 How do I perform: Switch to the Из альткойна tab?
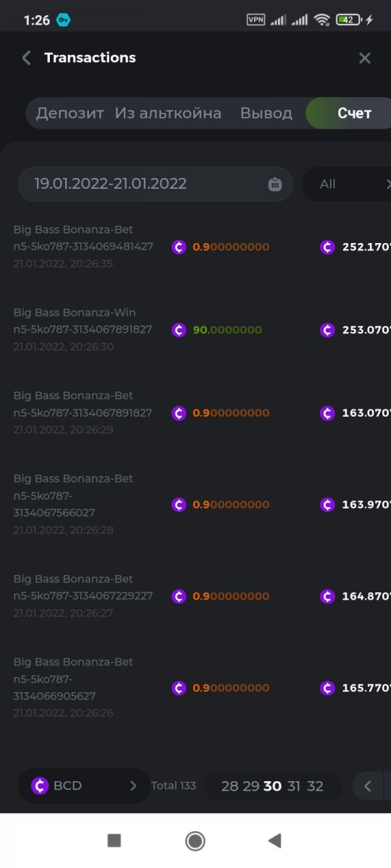[168, 114]
